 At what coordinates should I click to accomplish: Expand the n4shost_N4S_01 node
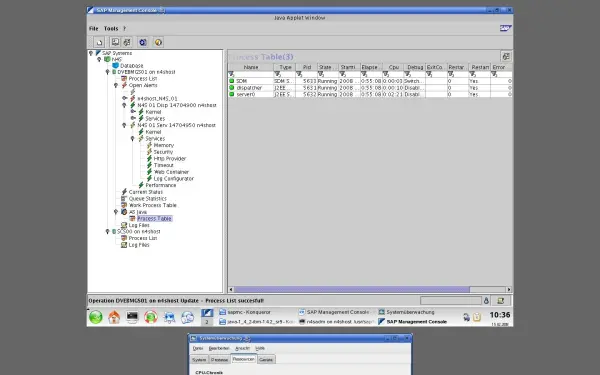tap(124, 98)
